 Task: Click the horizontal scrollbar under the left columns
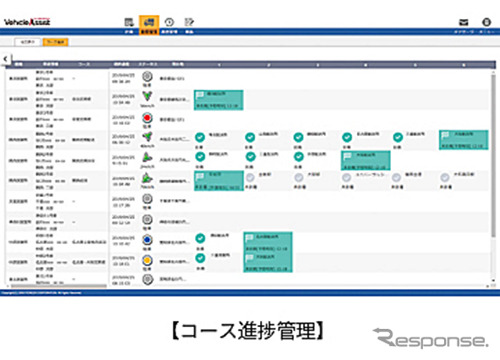coord(59,286)
